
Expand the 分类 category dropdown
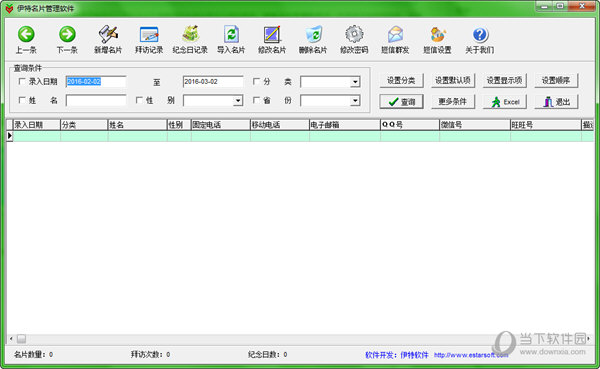[355, 82]
